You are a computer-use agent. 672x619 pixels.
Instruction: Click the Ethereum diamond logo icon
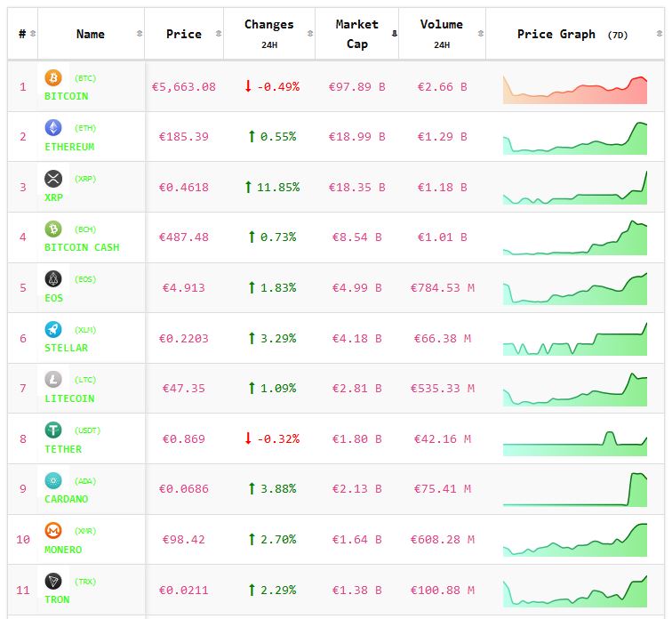[53, 128]
